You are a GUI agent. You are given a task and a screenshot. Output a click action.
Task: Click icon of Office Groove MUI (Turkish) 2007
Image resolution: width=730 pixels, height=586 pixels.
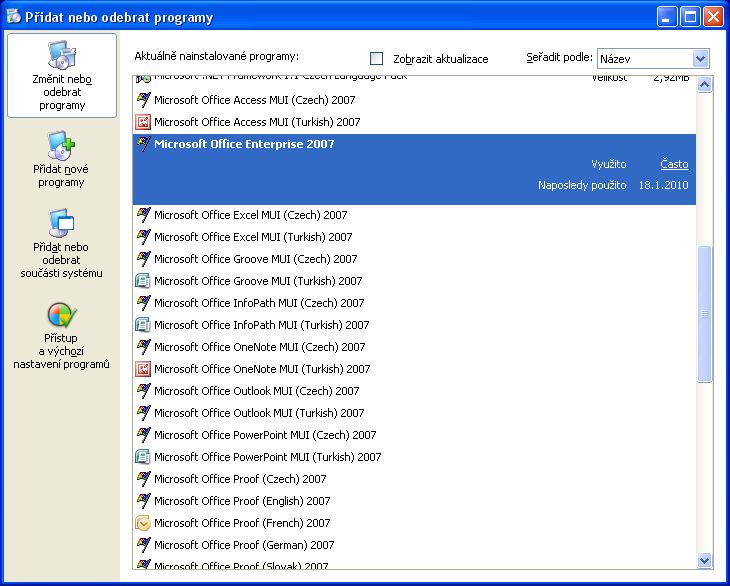(x=143, y=281)
